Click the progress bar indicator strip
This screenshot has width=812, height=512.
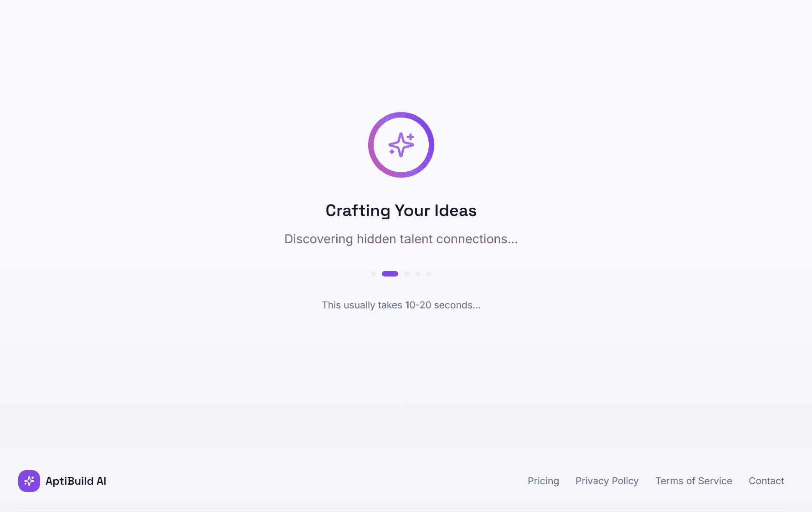pos(401,274)
